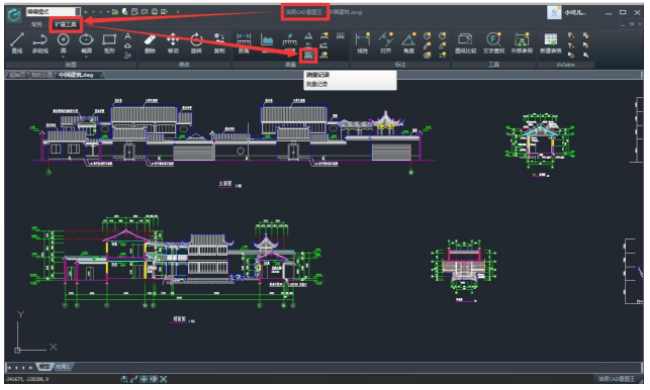Open Drawing Compare (图纸比较) tool
This screenshot has width=650, height=390.
point(465,43)
